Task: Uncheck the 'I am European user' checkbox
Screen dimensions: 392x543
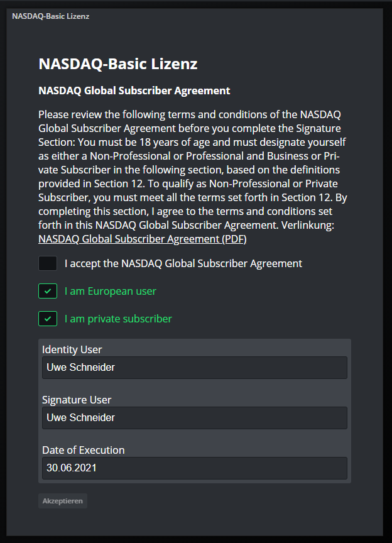Action: tap(48, 291)
